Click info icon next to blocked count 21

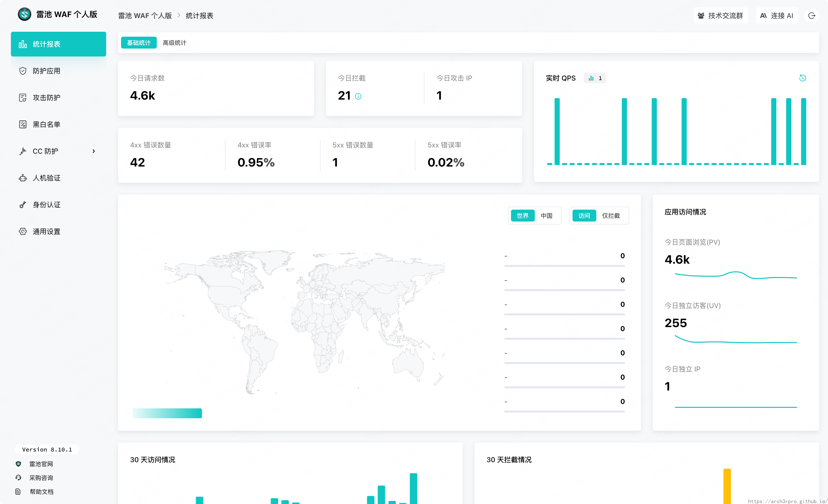click(358, 97)
